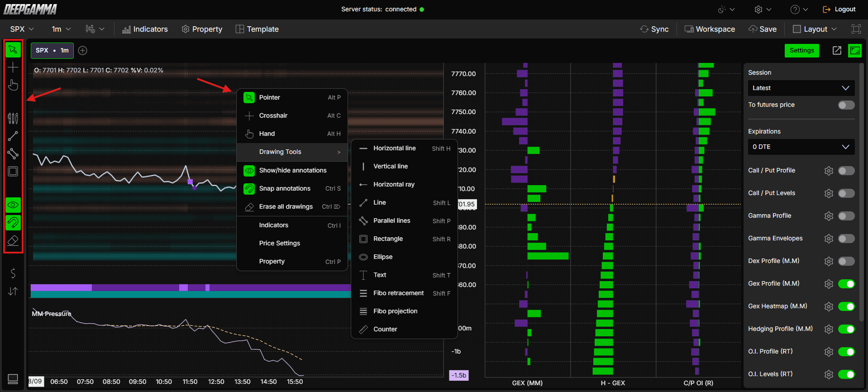Click the dollar sign icon in left toolbar
This screenshot has height=392, width=868.
(13, 273)
